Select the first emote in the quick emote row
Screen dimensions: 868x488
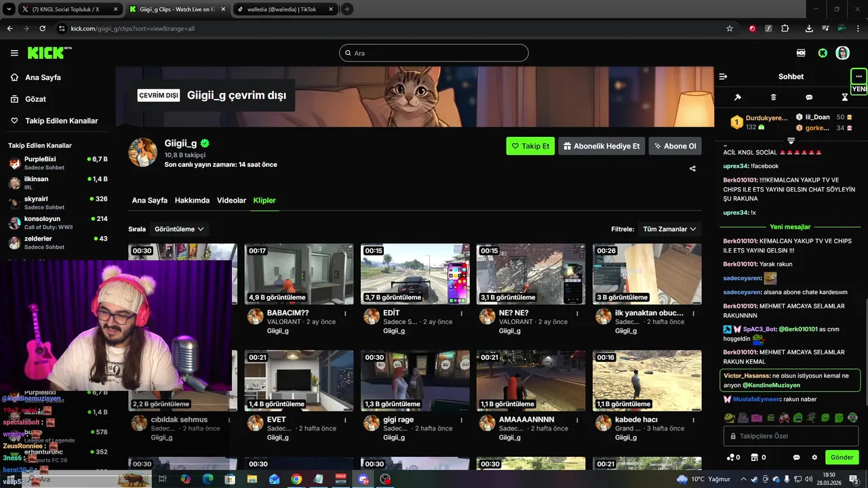pyautogui.click(x=729, y=418)
